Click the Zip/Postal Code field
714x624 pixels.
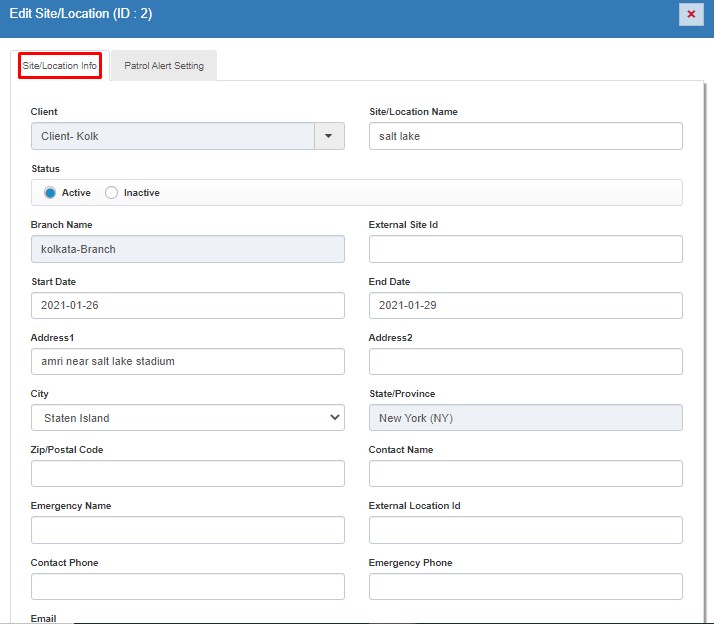[x=187, y=474]
